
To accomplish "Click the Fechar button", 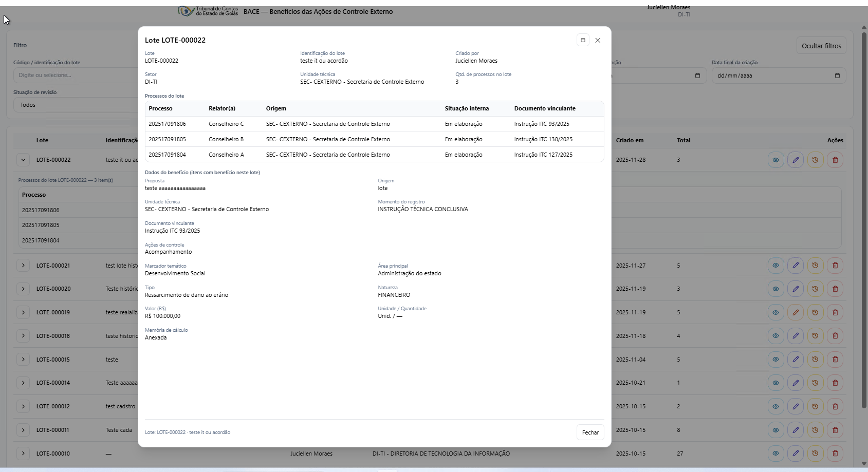I will tap(590, 432).
